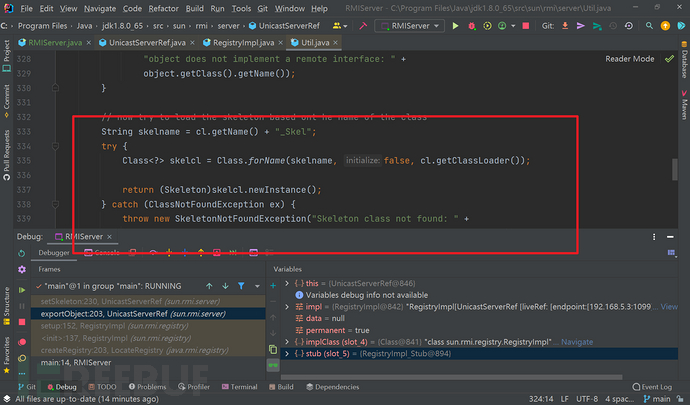Toggle code folding at line 334

tap(55, 146)
